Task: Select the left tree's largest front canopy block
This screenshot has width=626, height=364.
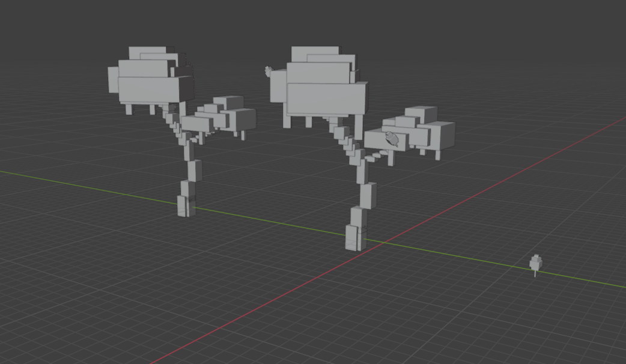Action: 154,89
